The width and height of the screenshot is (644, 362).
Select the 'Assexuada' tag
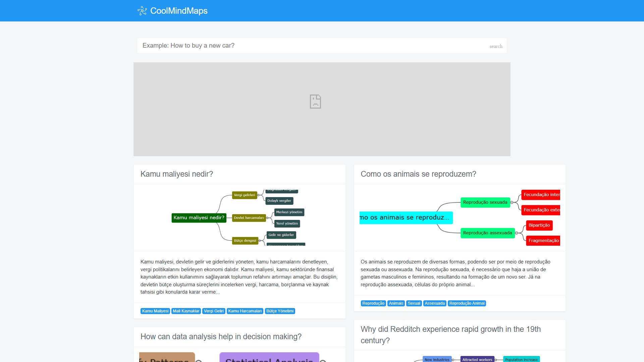435,303
